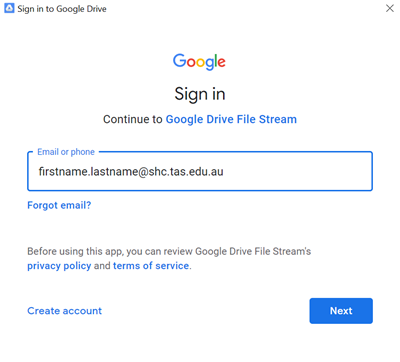Click the empty title bar area
Screen dimensions: 400x362
(x=243, y=8)
